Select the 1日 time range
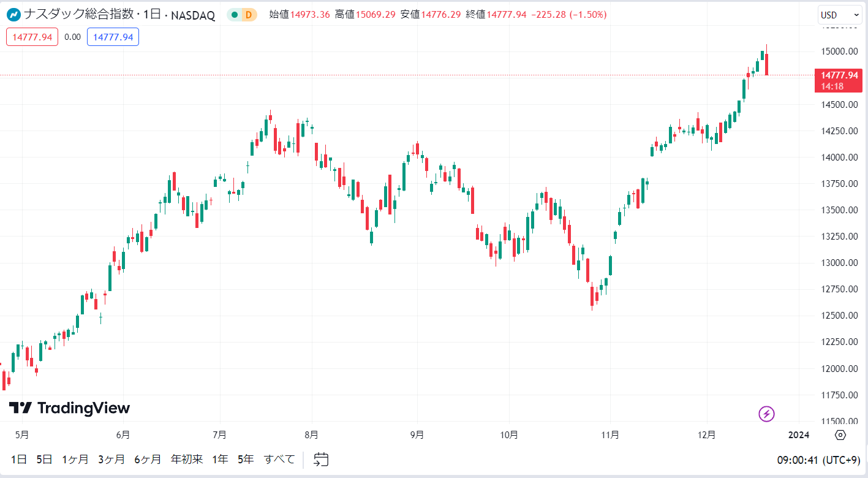Screen dimensions: 868x478 point(19,459)
